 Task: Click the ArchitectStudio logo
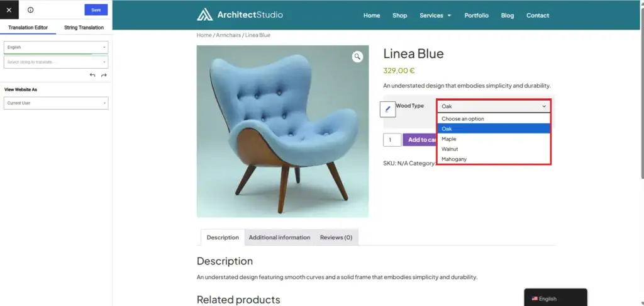click(x=240, y=15)
